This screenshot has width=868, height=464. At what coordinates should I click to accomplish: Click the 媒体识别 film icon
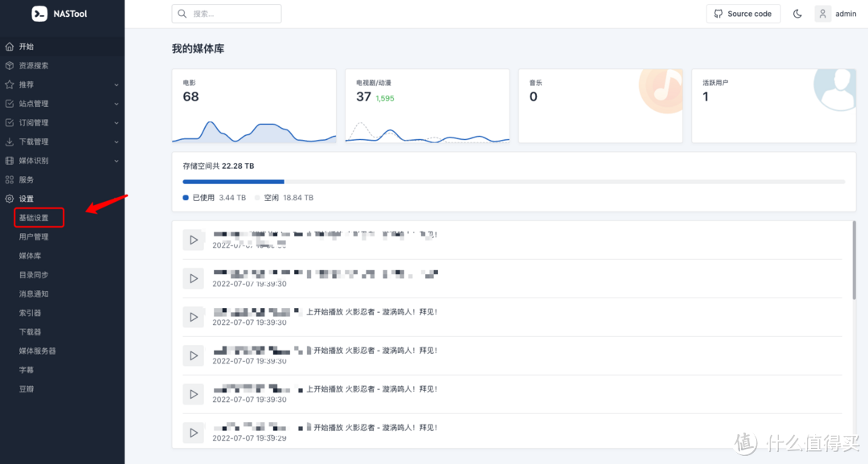pyautogui.click(x=10, y=161)
